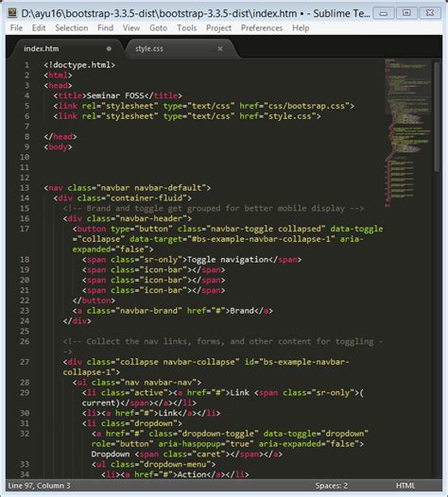
Task: Click the 'Seminar FOSS' title text
Action: click(115, 95)
